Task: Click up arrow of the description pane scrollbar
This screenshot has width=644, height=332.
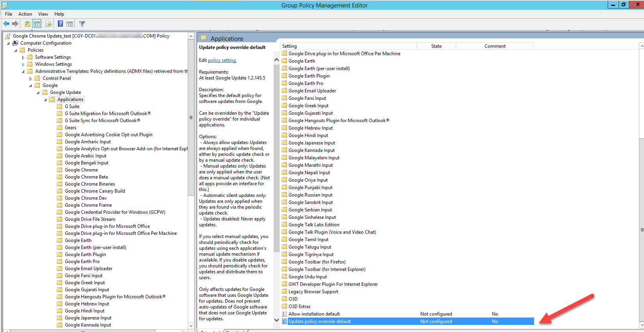Action: (277, 60)
